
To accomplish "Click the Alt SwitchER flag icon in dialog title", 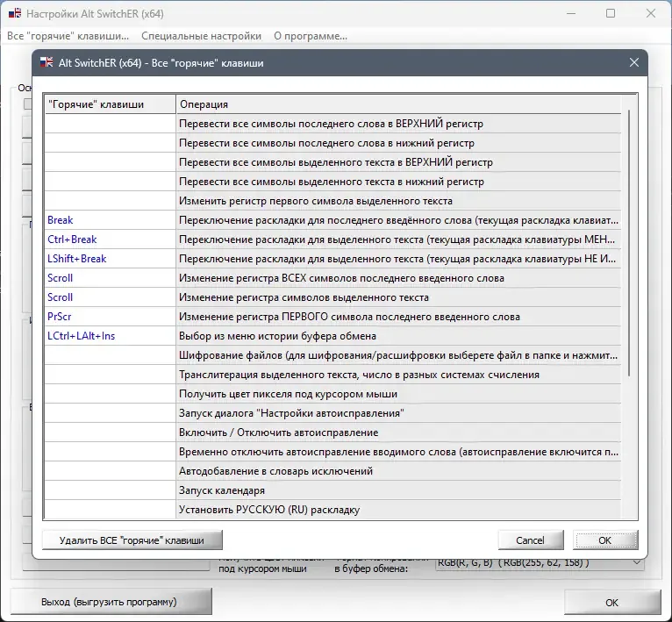I will pyautogui.click(x=46, y=62).
